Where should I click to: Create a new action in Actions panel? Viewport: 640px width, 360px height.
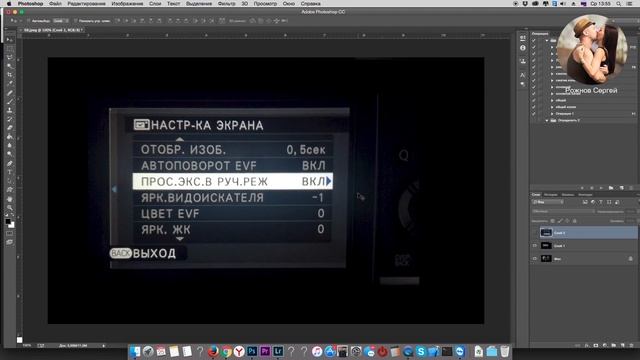click(x=621, y=188)
